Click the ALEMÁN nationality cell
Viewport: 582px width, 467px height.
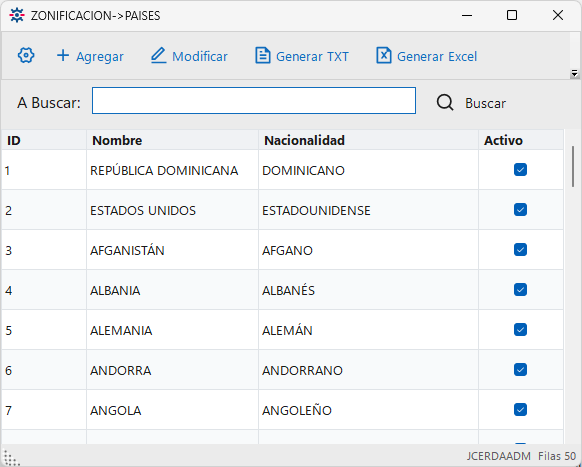[x=369, y=330]
